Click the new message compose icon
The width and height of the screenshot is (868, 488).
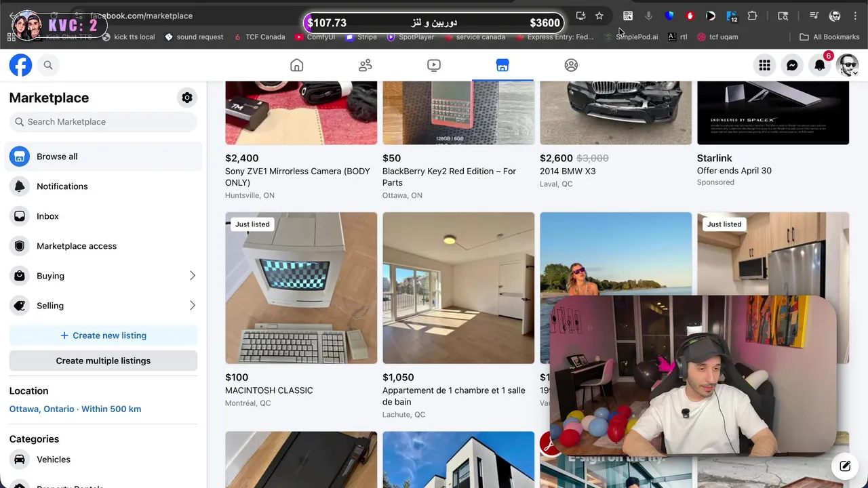click(845, 466)
